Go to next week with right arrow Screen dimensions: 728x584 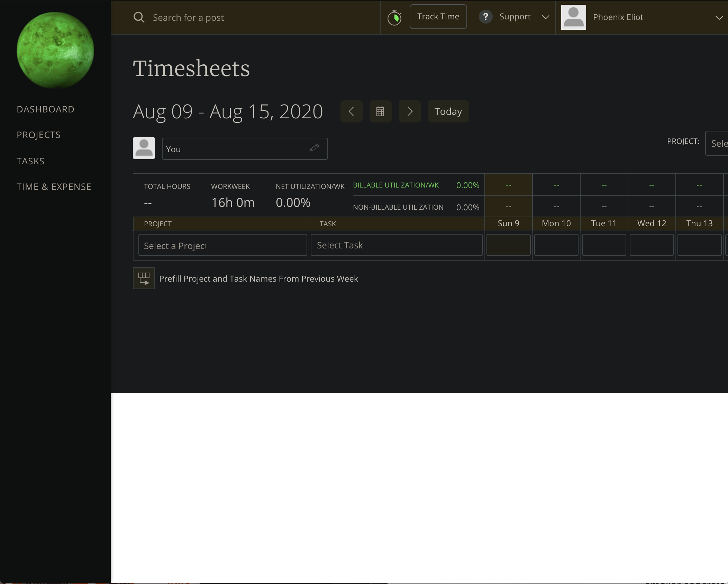click(x=409, y=111)
